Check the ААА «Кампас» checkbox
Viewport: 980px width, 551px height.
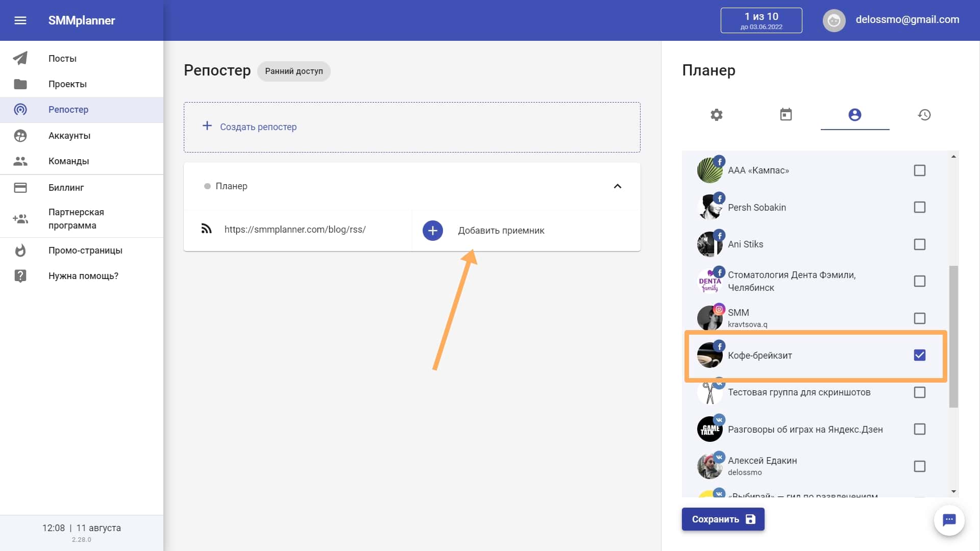(920, 170)
